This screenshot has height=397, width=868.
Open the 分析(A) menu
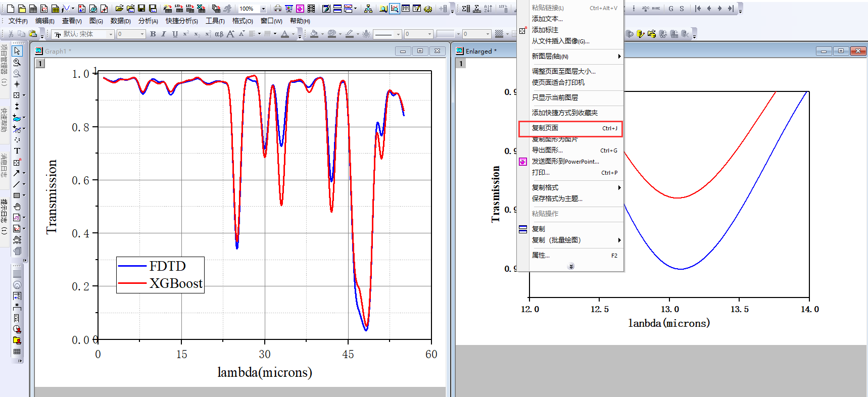[148, 21]
